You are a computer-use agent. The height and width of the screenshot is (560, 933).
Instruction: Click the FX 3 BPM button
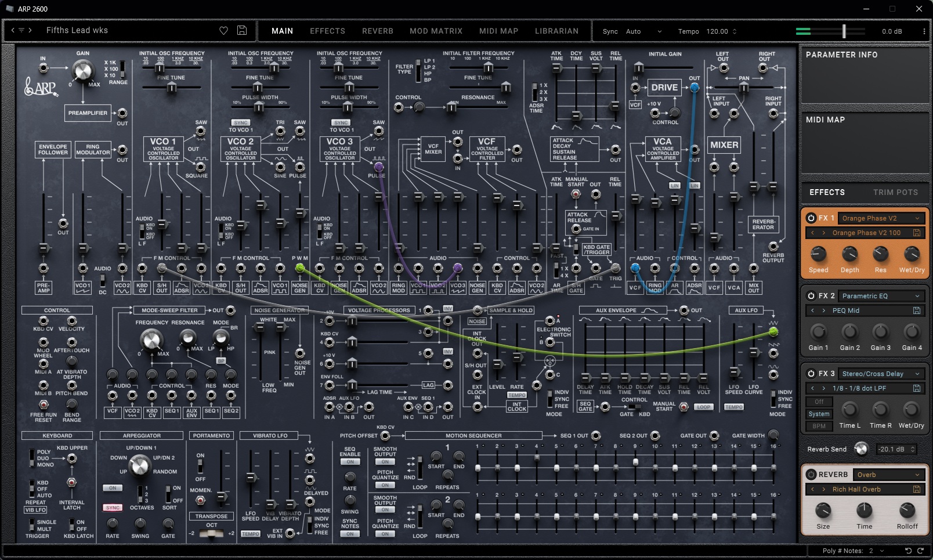point(819,426)
